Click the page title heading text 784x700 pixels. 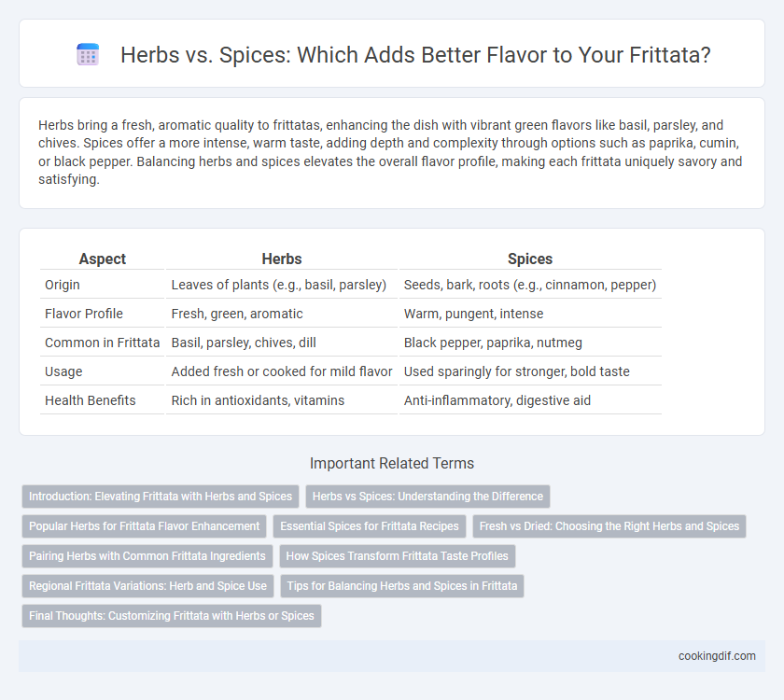click(415, 55)
